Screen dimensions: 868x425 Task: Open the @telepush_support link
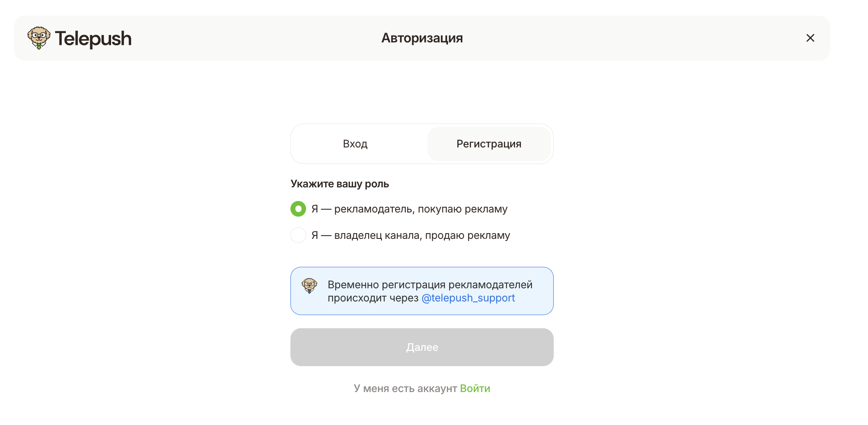point(468,298)
